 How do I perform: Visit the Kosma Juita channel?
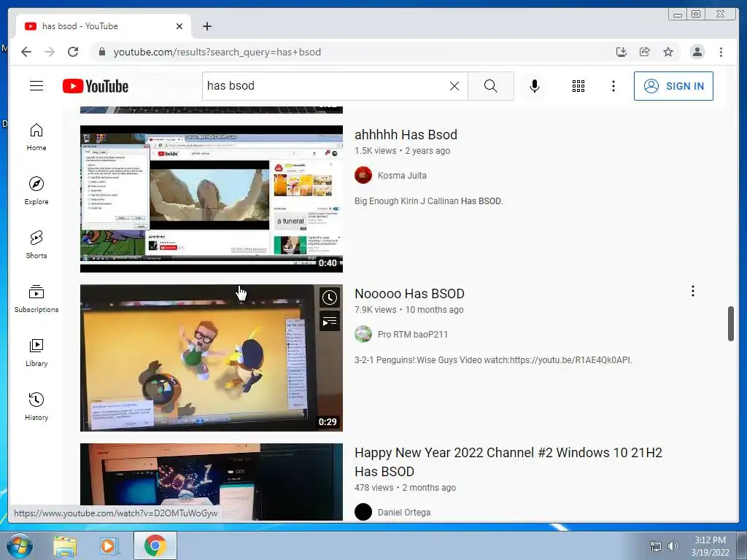click(x=402, y=175)
